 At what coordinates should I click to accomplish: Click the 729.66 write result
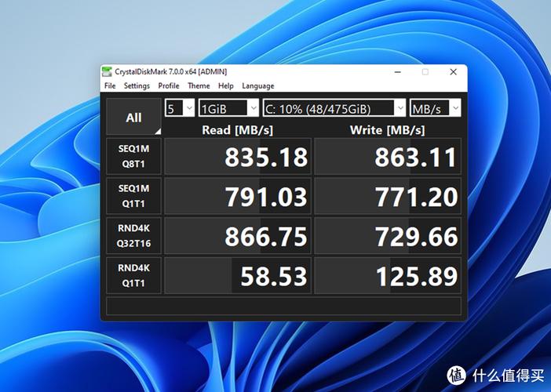(x=388, y=235)
